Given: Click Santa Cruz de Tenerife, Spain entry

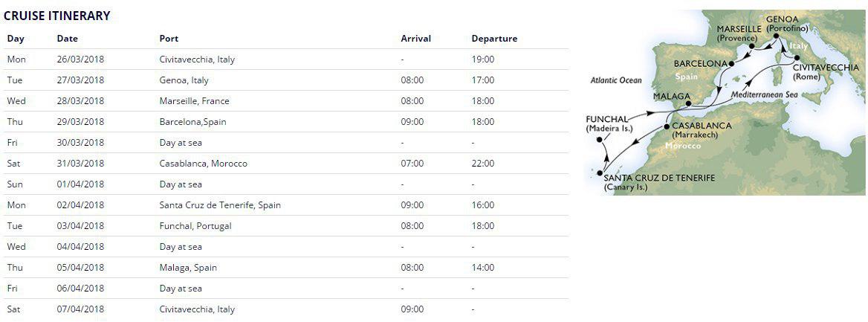Looking at the screenshot, I should (x=220, y=205).
